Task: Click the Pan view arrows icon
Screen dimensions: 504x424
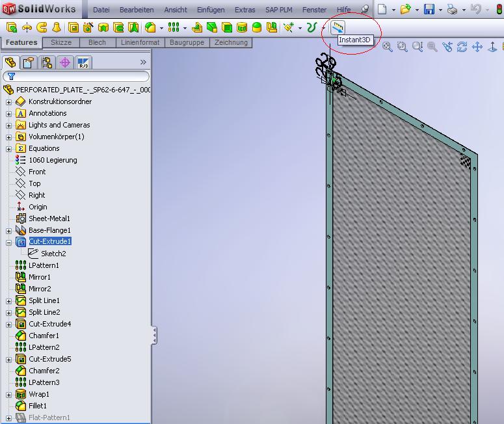Action: click(477, 47)
